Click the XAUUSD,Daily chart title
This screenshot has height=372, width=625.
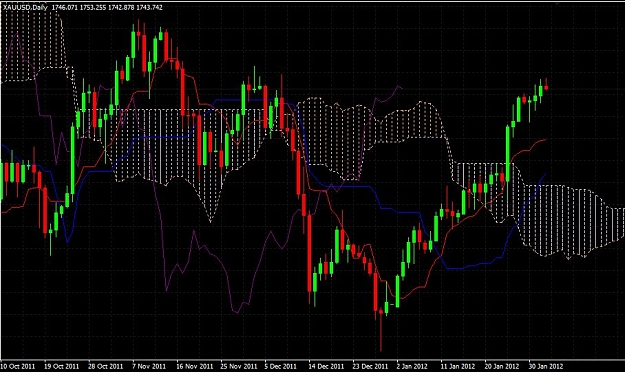[x=25, y=7]
